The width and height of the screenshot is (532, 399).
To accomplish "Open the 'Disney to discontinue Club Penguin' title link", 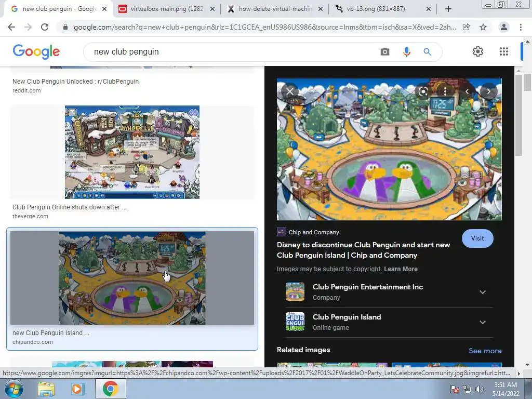I will pos(363,250).
